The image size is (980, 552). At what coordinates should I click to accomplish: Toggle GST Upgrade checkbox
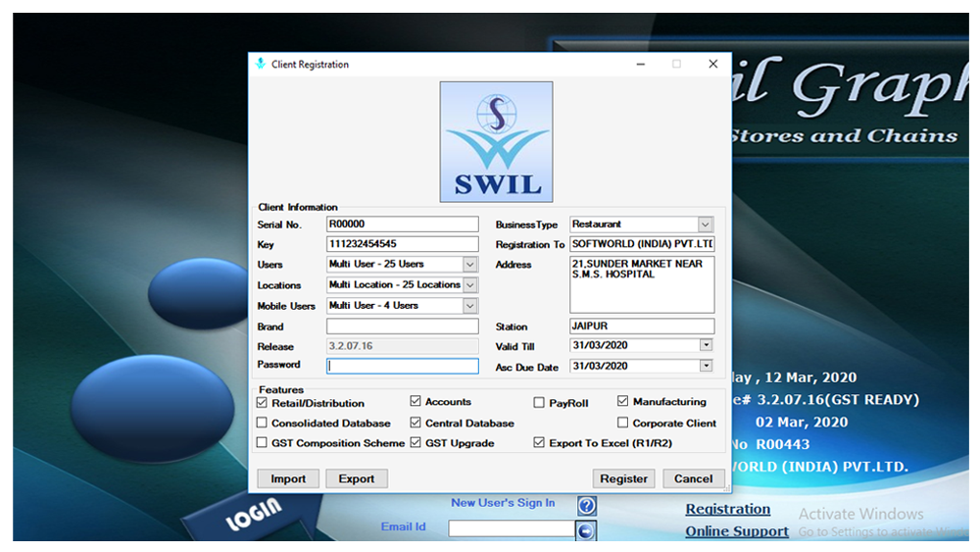click(416, 442)
